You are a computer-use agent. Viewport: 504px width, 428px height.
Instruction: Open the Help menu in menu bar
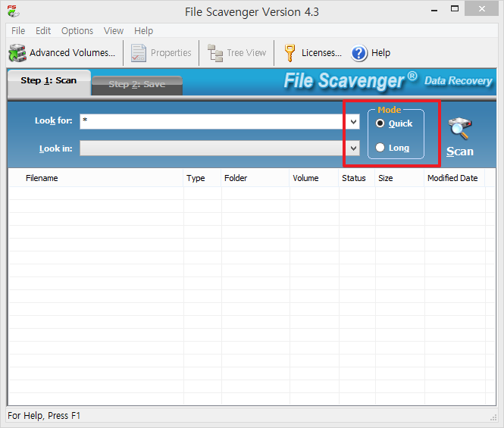[143, 31]
